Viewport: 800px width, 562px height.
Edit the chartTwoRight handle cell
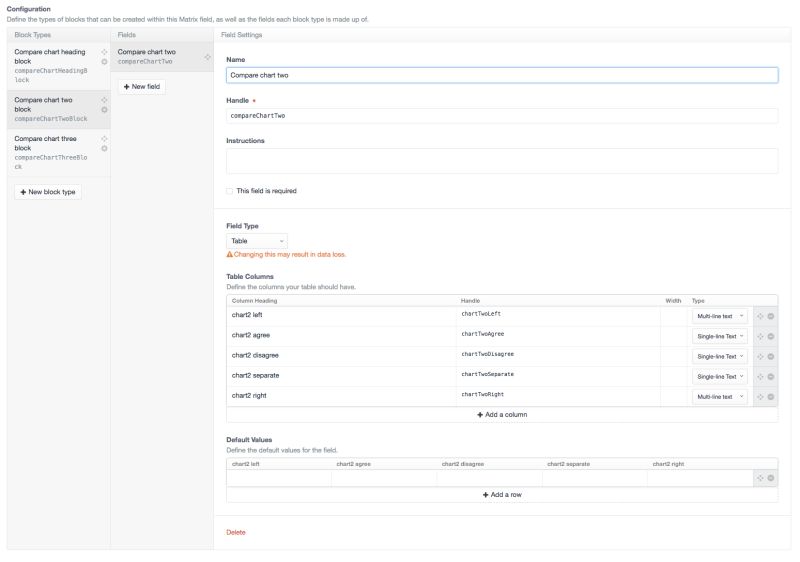pos(559,397)
